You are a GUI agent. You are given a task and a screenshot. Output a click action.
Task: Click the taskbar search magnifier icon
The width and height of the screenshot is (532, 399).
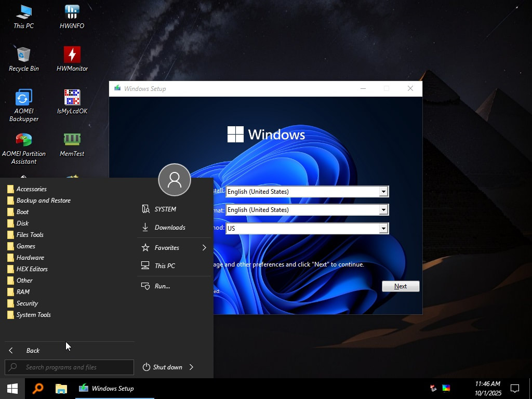pos(38,388)
